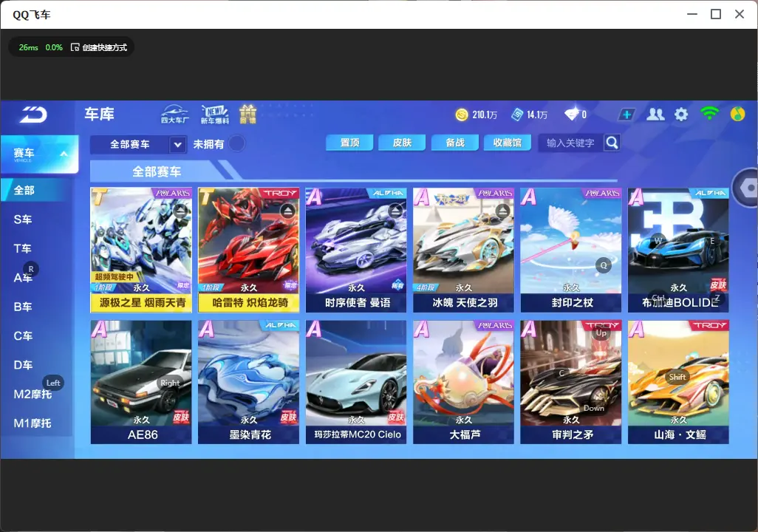Viewport: 758px width, 532px height.
Task: Select the 冰魄 天使之羽 car card
Action: pos(464,250)
